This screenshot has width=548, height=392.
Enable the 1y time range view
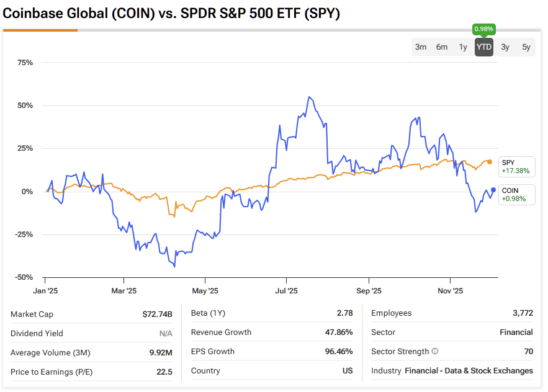(x=462, y=47)
